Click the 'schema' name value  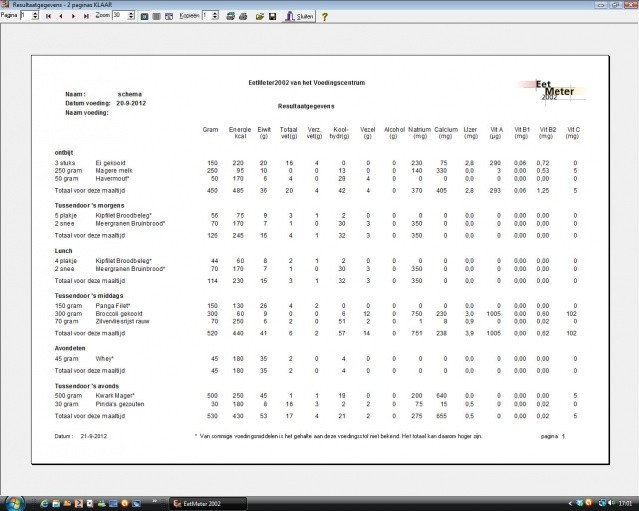130,94
